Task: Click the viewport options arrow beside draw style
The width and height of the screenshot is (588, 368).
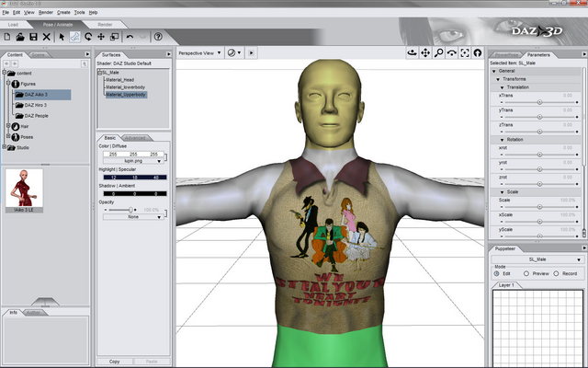Action: pyautogui.click(x=251, y=53)
